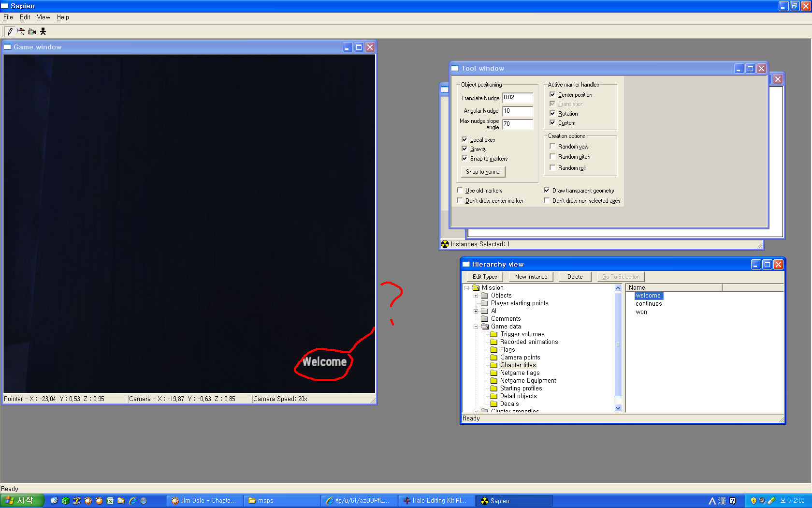Screen dimensions: 812x508
Task: Open Excel from the quick launch bar
Action: pyautogui.click(x=110, y=501)
